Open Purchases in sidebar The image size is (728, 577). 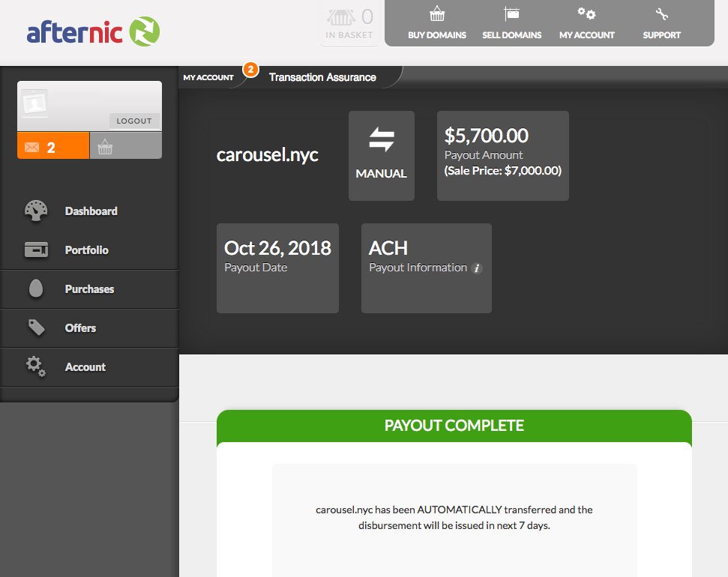pyautogui.click(x=90, y=289)
